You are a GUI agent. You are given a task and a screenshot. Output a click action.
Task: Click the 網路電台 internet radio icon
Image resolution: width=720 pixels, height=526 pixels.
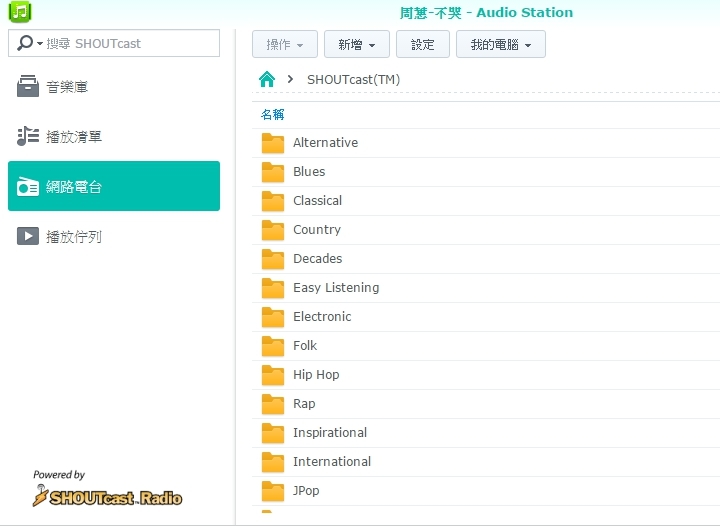click(x=28, y=187)
